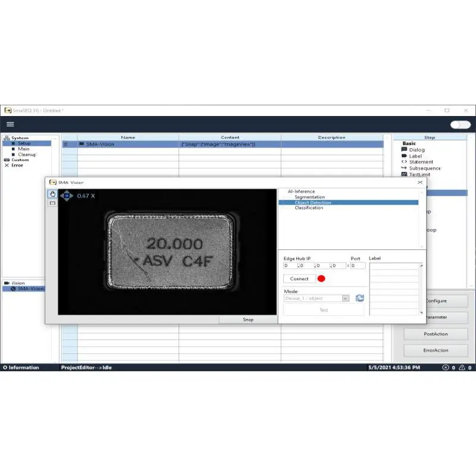Close the SMA Vision dialog

420,182
